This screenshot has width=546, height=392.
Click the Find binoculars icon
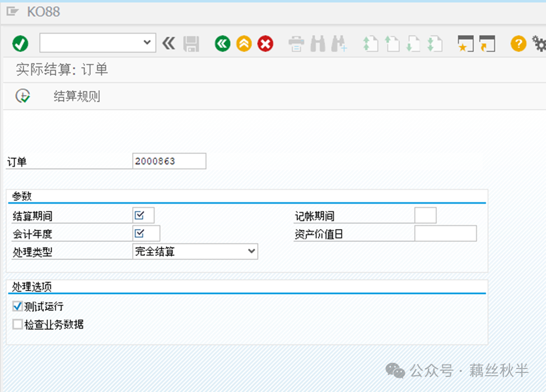click(x=318, y=44)
